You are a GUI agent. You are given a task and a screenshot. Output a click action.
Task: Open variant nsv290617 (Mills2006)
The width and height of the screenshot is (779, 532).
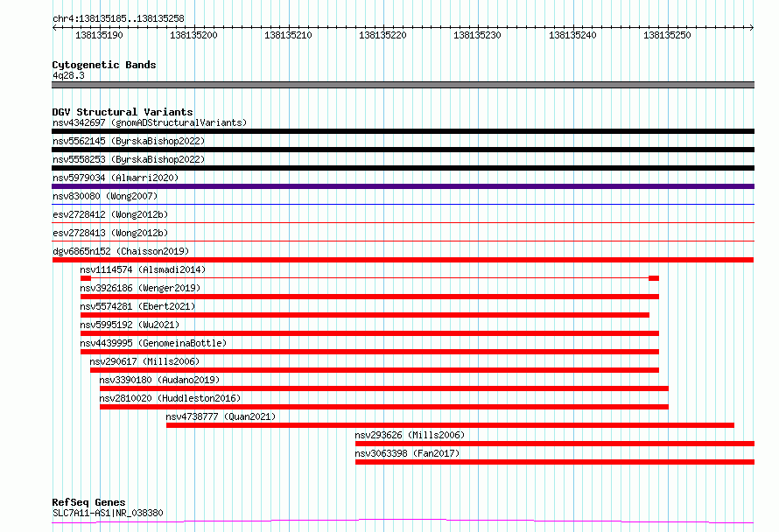point(144,361)
